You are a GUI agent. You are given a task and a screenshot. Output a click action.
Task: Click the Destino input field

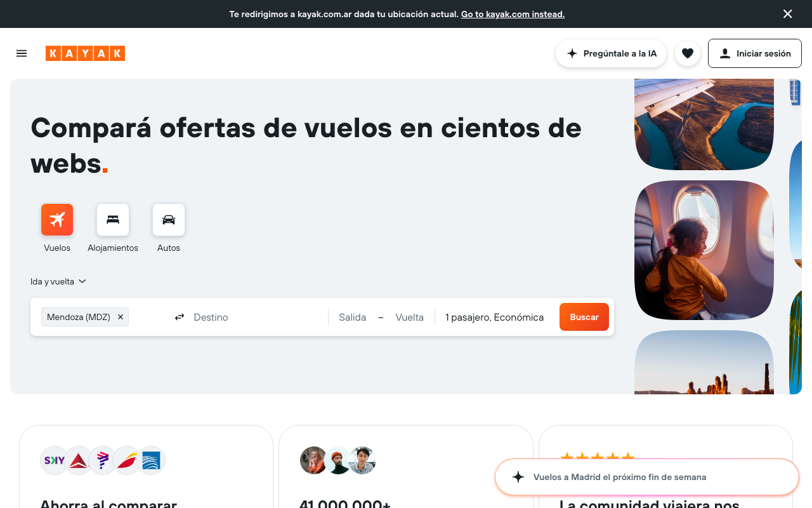coord(254,317)
